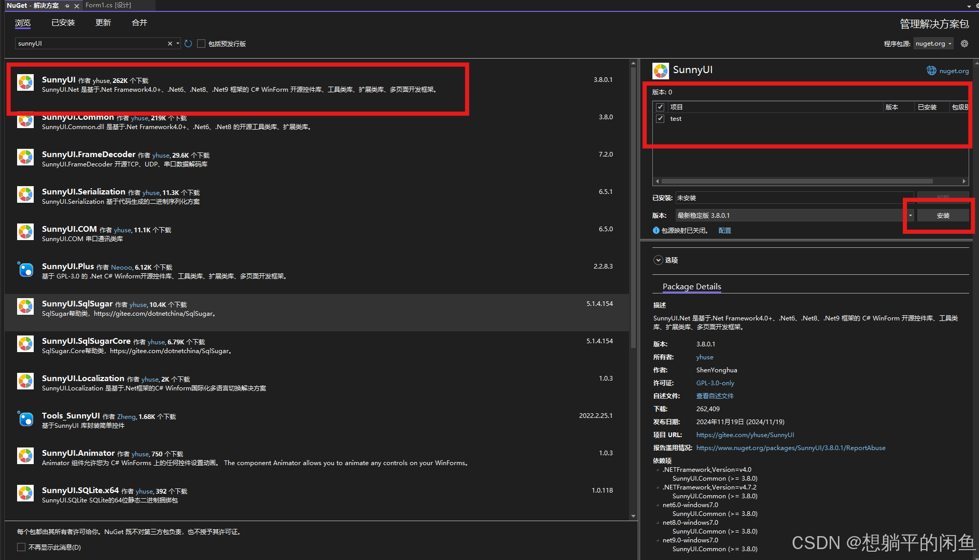Check the do not show this message again box
Screen dimensions: 979x560
point(21,547)
